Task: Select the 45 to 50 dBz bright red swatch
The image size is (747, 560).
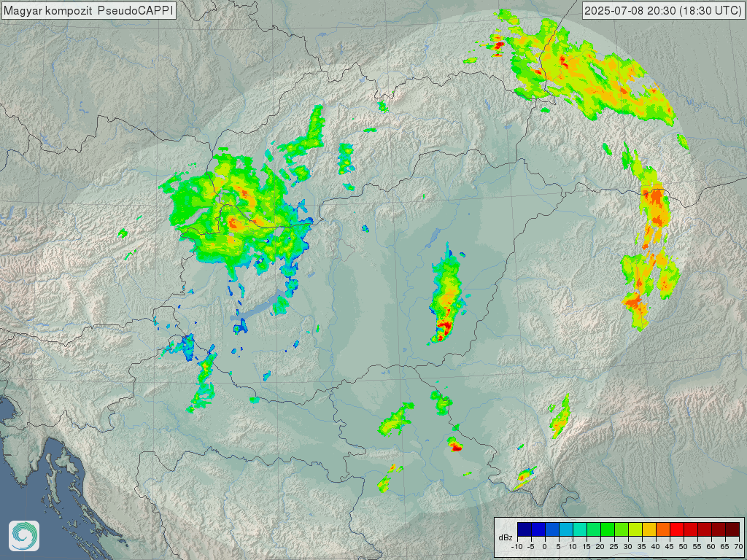Action: point(677,529)
